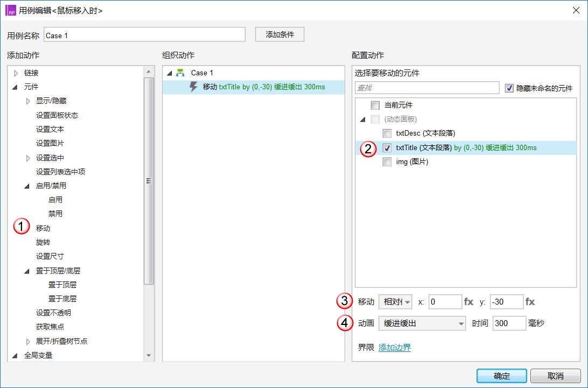588x388 pixels.
Task: Click the 用例名称 Case 1 input field
Action: [x=145, y=34]
